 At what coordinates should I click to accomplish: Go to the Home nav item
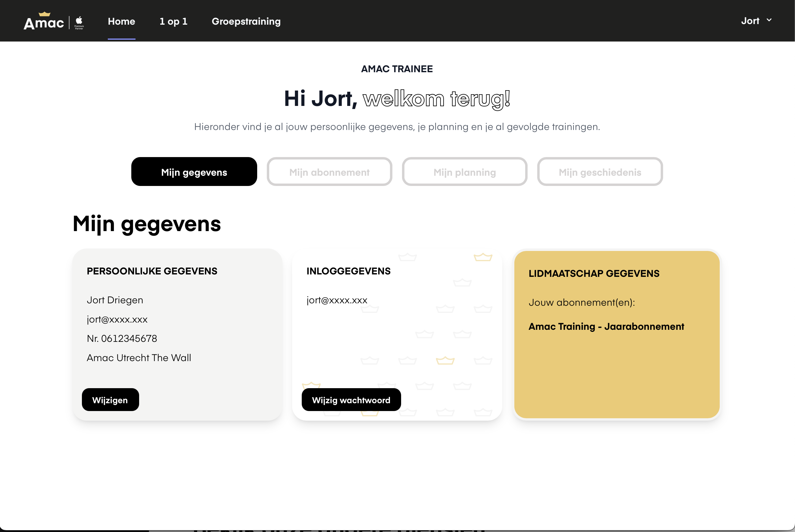coord(122,21)
